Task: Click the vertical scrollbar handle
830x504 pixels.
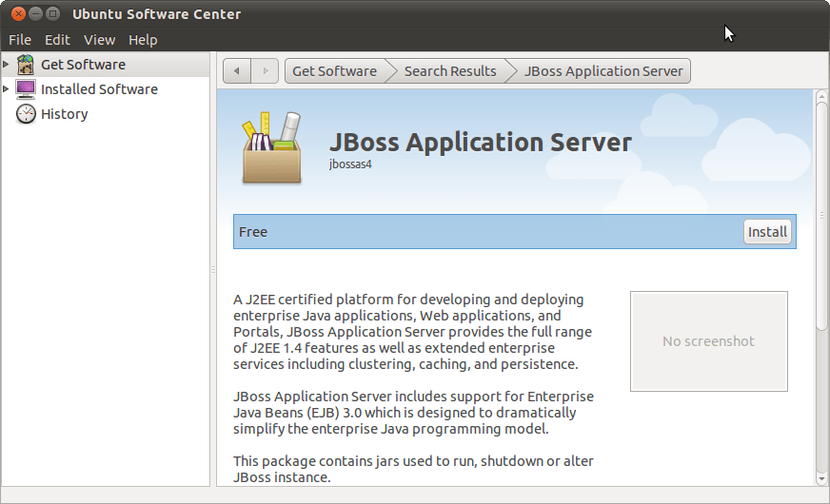Action: [x=821, y=216]
